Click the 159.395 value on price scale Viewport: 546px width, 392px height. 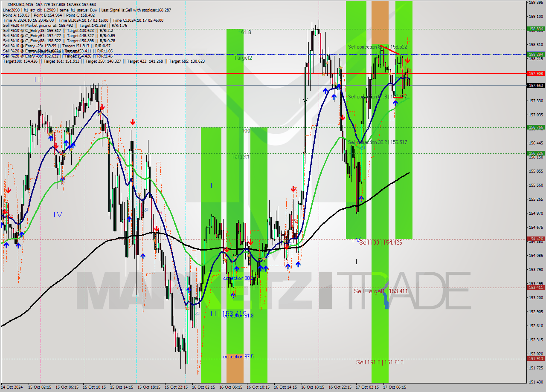pyautogui.click(x=536, y=3)
